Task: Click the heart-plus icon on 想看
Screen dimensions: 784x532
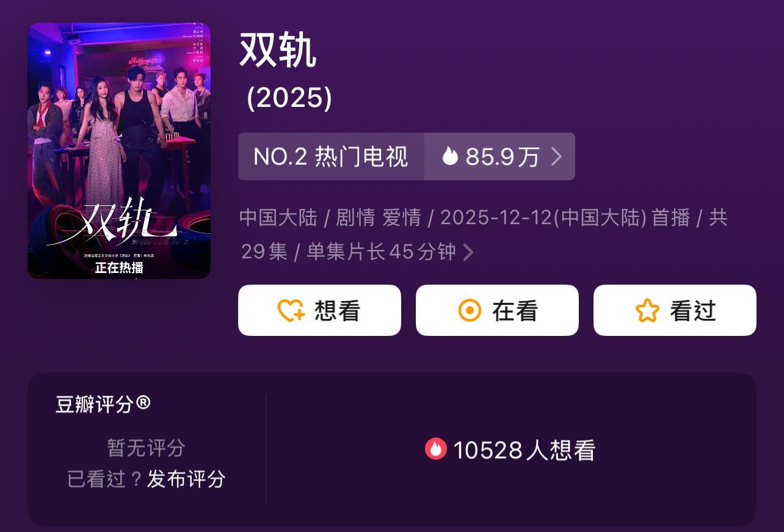Action: 291,310
